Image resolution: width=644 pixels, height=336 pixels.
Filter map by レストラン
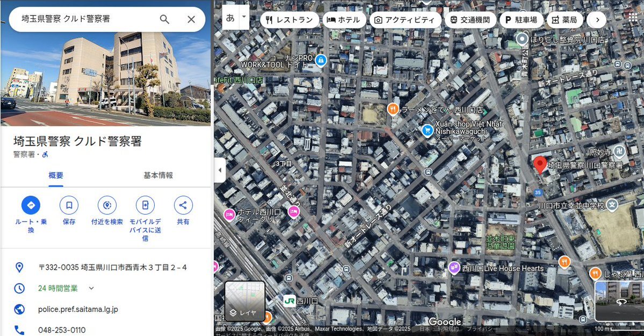click(x=289, y=20)
